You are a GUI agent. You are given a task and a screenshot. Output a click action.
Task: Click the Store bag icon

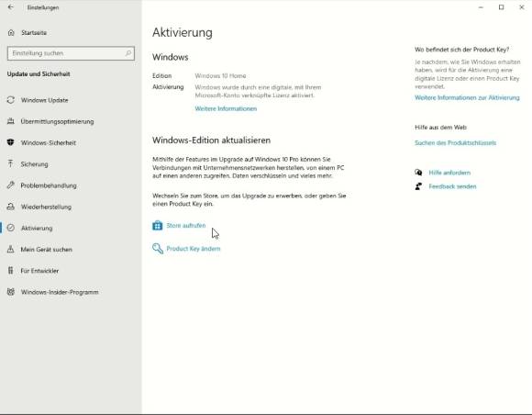click(158, 226)
